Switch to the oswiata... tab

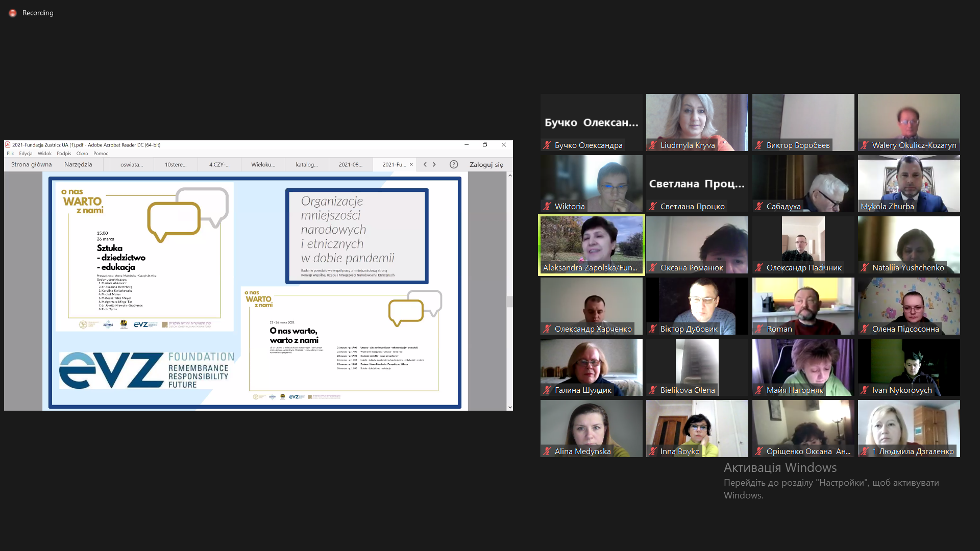[132, 164]
